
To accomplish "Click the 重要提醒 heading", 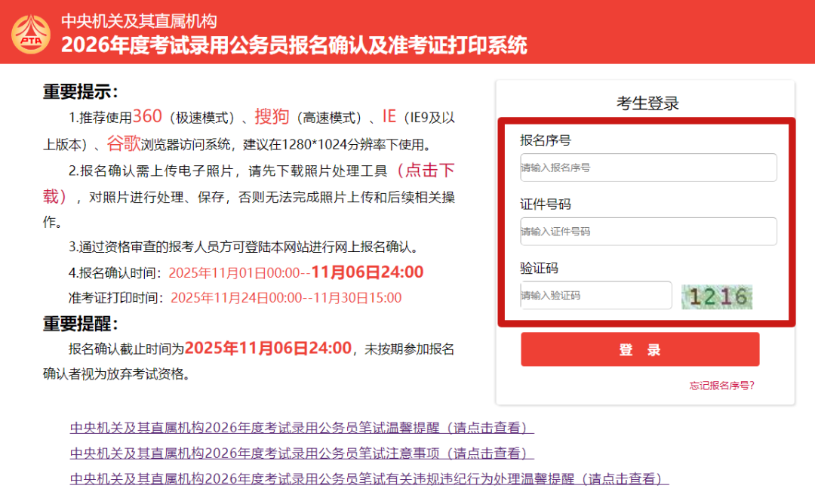I will 80,324.
